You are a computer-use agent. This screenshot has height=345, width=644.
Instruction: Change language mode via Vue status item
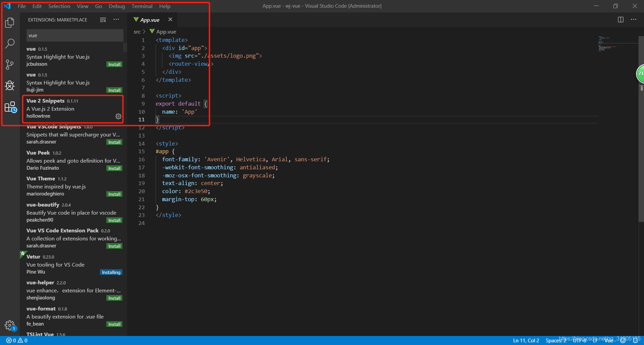pos(608,340)
